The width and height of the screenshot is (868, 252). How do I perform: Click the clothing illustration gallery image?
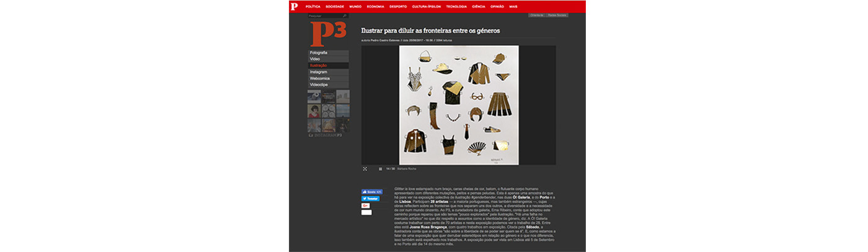pos(459,105)
